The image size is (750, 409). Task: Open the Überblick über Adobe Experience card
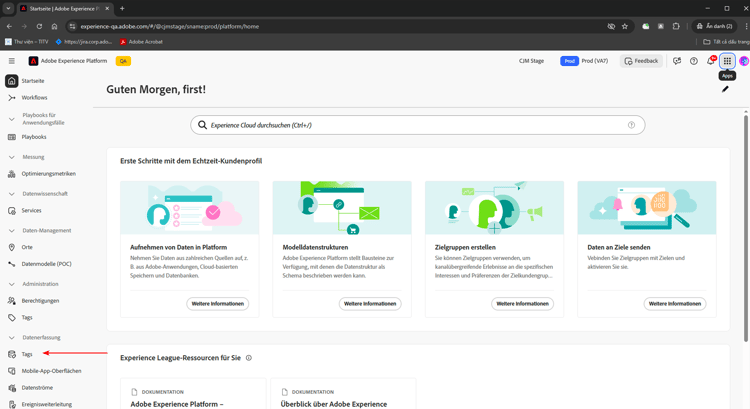(343, 394)
